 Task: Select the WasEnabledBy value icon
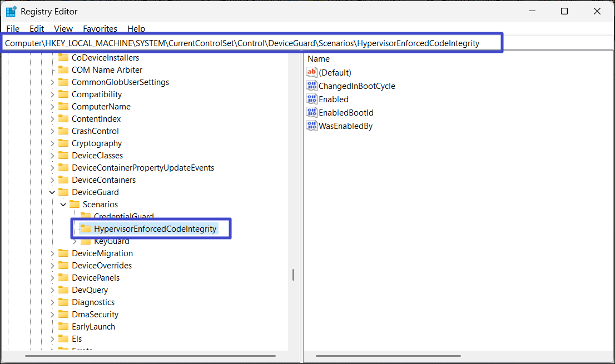click(311, 126)
